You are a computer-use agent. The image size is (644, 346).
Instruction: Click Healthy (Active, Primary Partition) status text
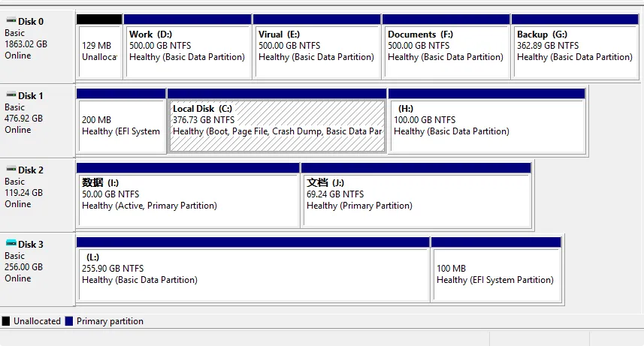pos(150,206)
